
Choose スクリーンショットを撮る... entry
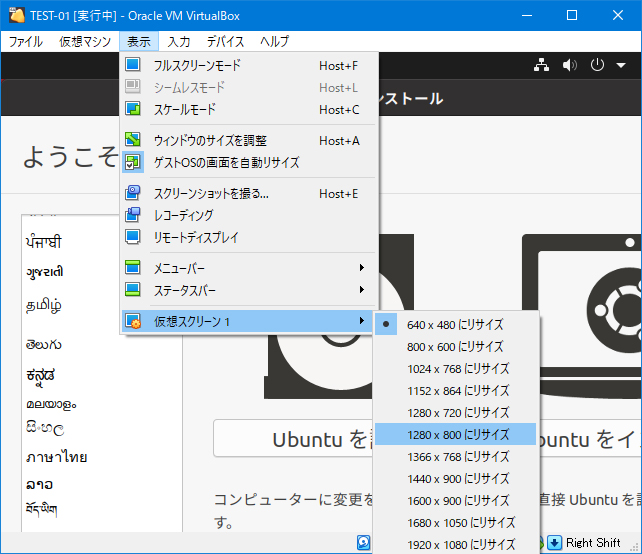click(x=249, y=193)
